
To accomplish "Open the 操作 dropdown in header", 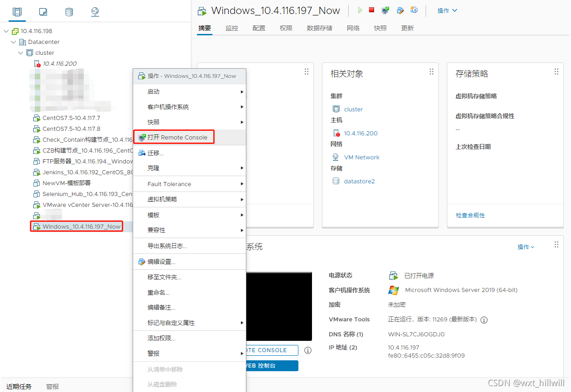I will pyautogui.click(x=447, y=10).
